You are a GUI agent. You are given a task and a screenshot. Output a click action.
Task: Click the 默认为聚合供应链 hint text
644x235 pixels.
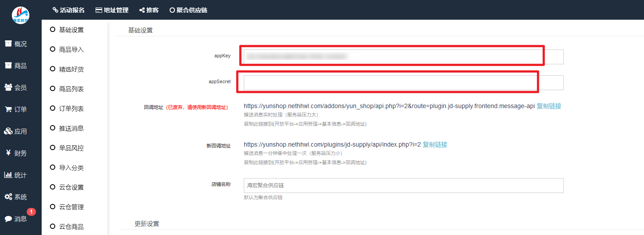[x=263, y=197]
